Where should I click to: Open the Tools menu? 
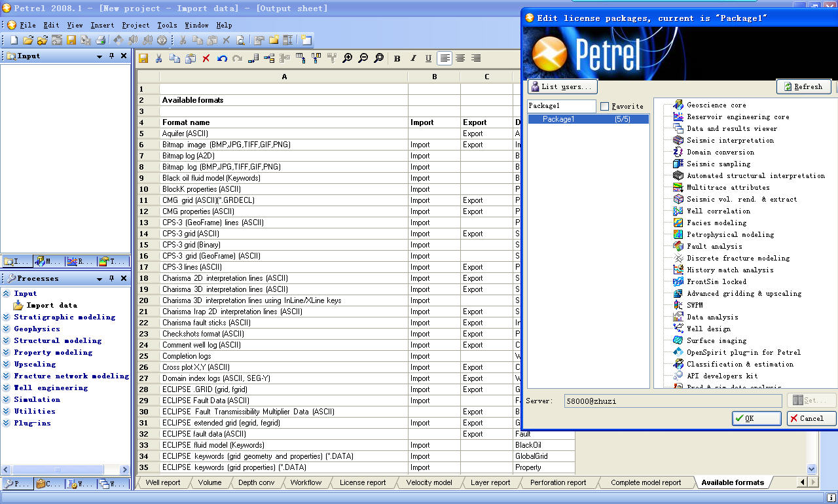167,25
